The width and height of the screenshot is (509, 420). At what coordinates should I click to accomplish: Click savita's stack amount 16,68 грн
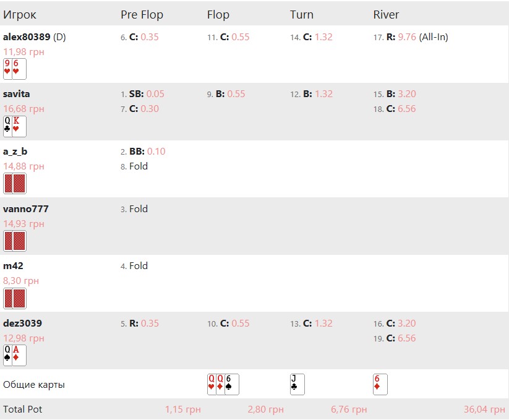pos(24,109)
